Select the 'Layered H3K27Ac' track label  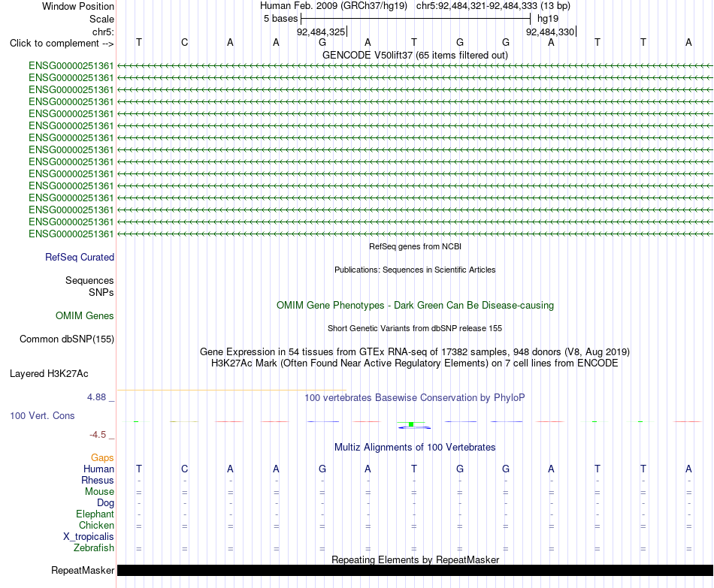pyautogui.click(x=49, y=374)
